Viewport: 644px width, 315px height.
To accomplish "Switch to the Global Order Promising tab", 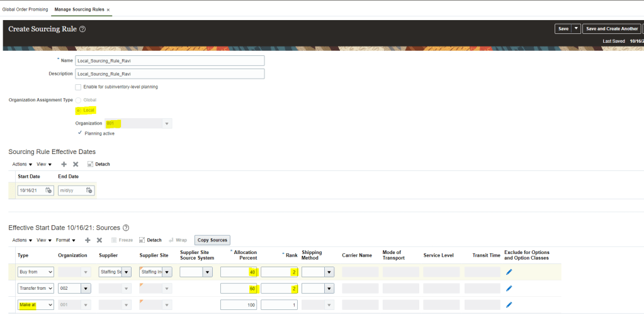I will (25, 10).
